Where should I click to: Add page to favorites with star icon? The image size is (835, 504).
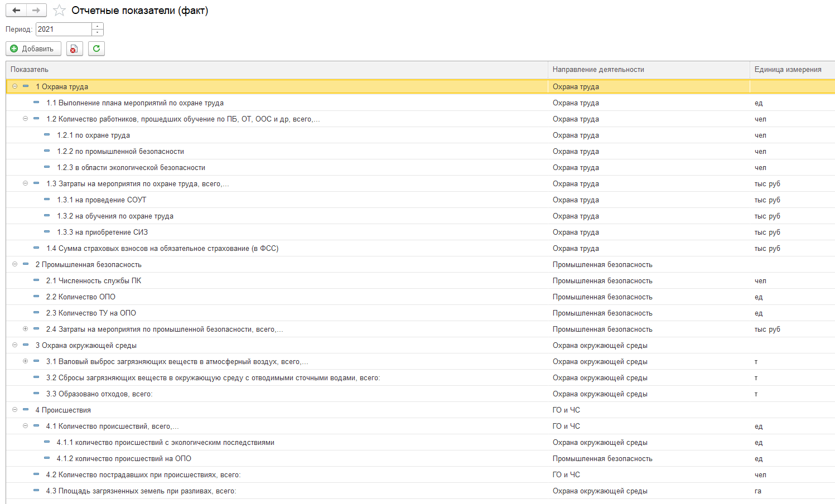pos(59,11)
